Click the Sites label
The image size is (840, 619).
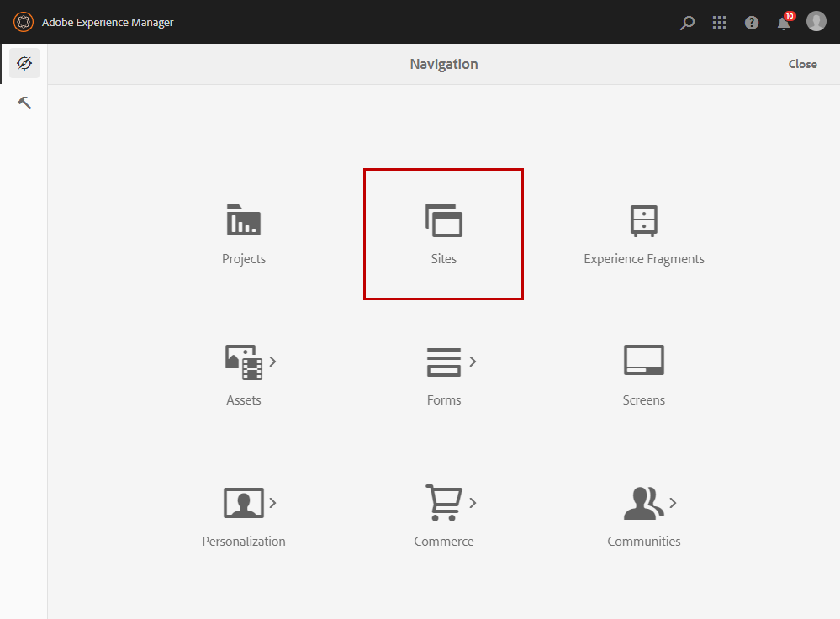click(x=444, y=259)
